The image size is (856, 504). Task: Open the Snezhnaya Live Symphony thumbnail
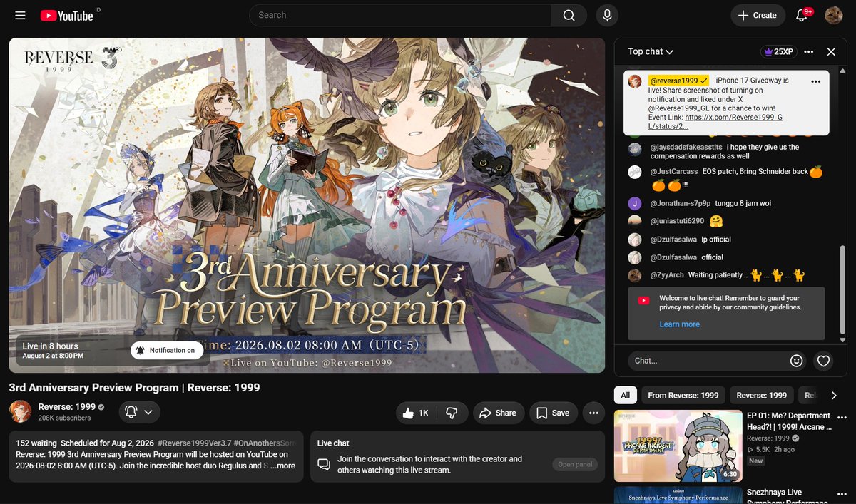[x=677, y=495]
